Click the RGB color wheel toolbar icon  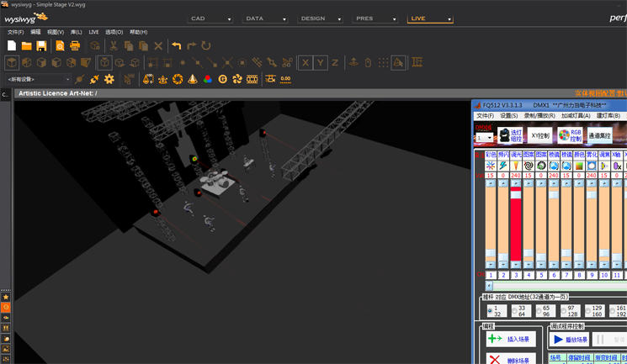coord(207,79)
